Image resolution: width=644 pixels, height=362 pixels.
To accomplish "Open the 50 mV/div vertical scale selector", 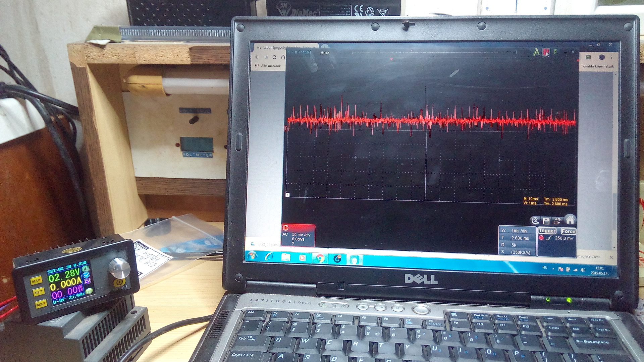I will tap(301, 235).
